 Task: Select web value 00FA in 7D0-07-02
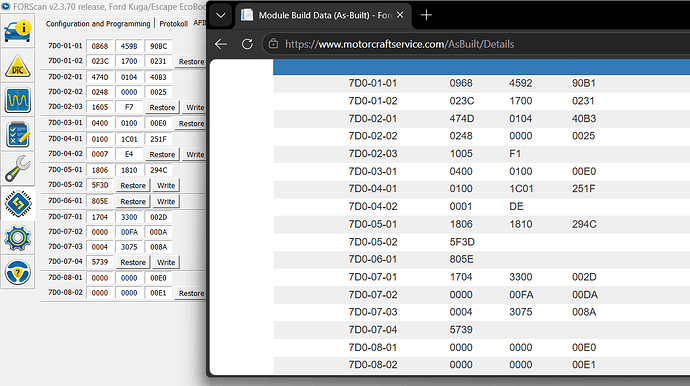coord(521,294)
